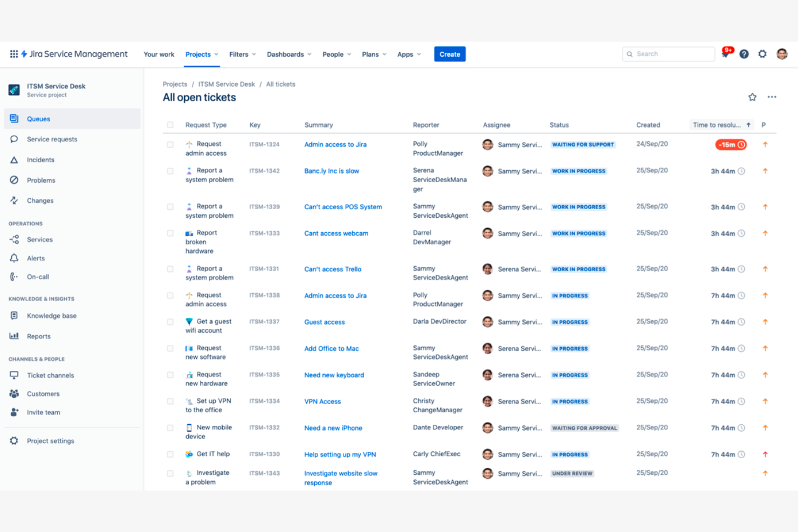Open the Problems queue icon
The width and height of the screenshot is (798, 532).
point(14,180)
